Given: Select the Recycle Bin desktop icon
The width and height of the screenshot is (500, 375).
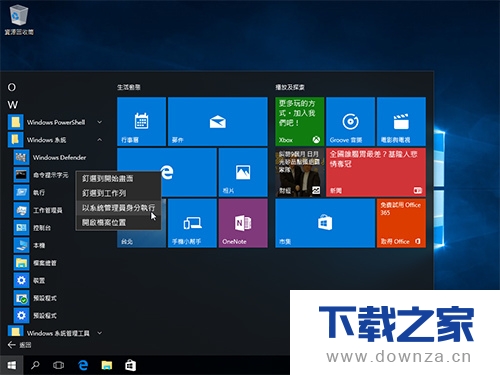Looking at the screenshot, I should (19, 19).
